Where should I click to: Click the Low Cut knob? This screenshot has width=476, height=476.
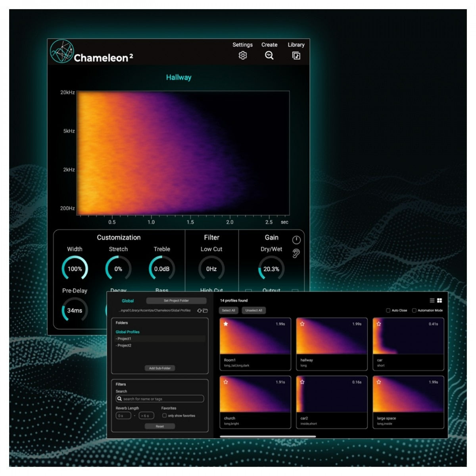click(x=211, y=269)
